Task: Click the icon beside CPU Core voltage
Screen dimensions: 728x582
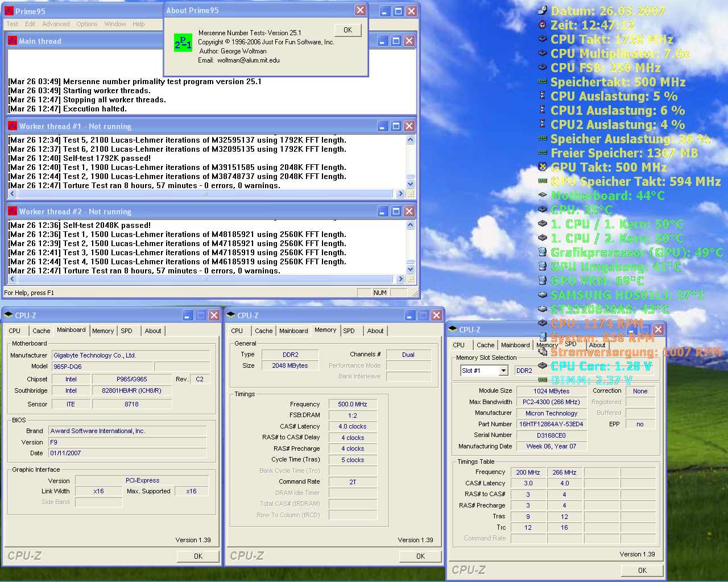Action: point(543,365)
